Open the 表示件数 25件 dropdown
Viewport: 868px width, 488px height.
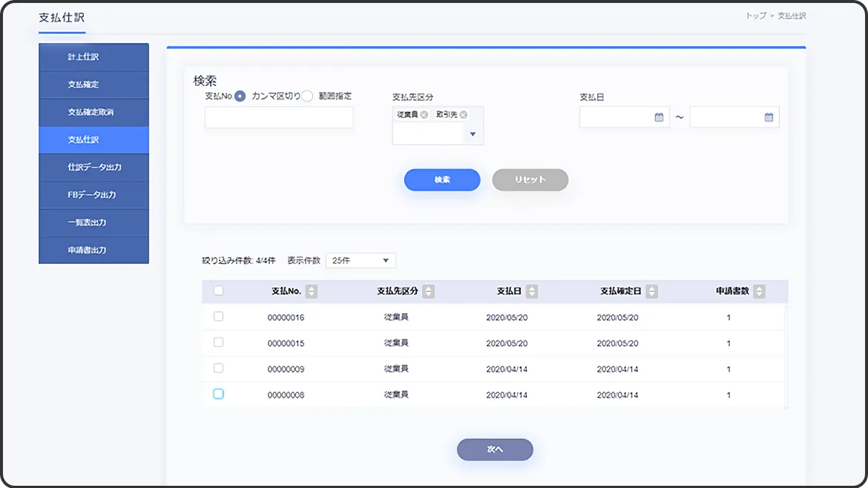coord(361,260)
